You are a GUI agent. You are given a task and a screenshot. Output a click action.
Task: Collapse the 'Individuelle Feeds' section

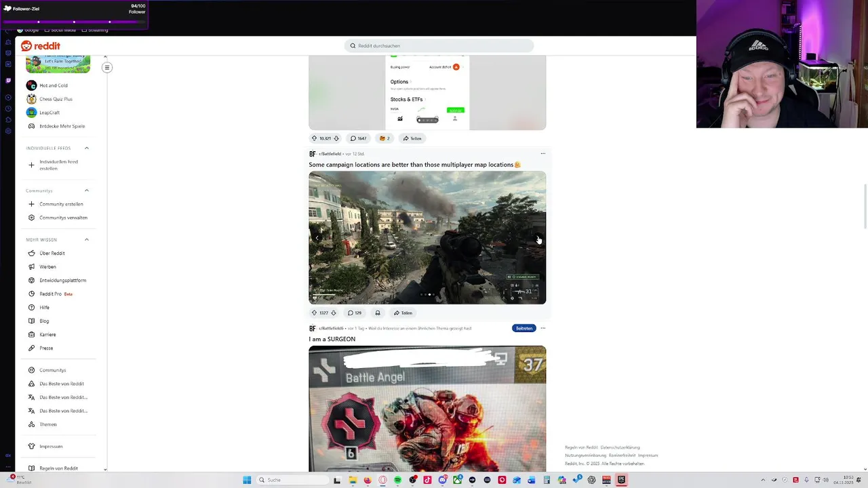(x=87, y=148)
